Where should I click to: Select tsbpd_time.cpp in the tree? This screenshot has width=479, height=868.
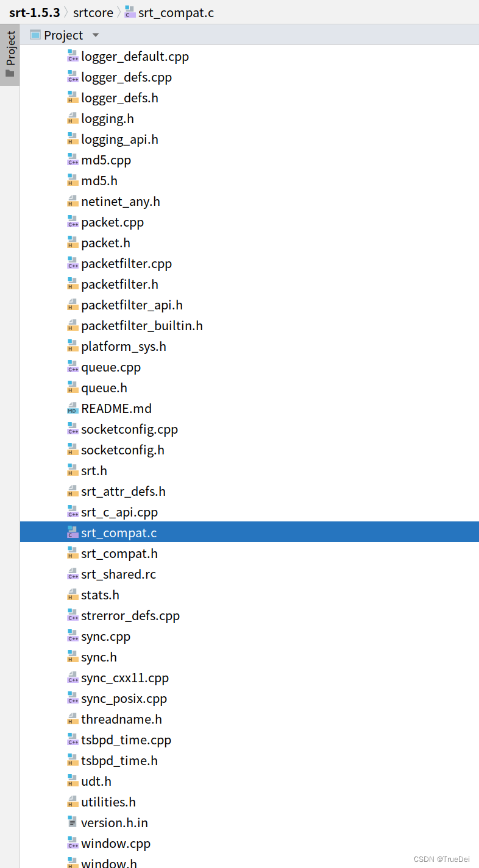point(126,740)
